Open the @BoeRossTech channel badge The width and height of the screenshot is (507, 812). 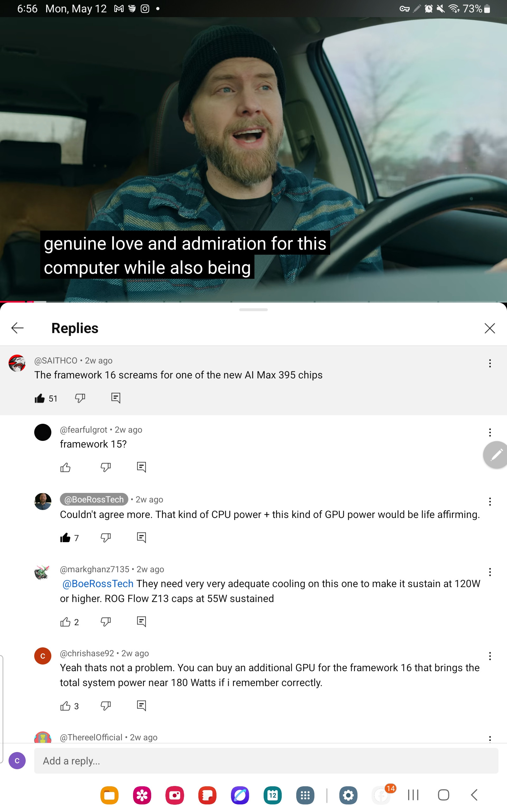[94, 499]
